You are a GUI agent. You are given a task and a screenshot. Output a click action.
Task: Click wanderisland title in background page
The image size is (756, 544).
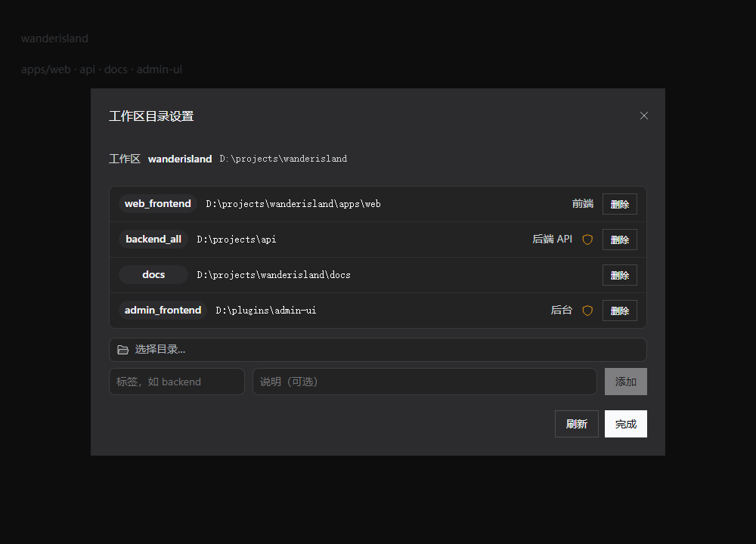tap(54, 39)
